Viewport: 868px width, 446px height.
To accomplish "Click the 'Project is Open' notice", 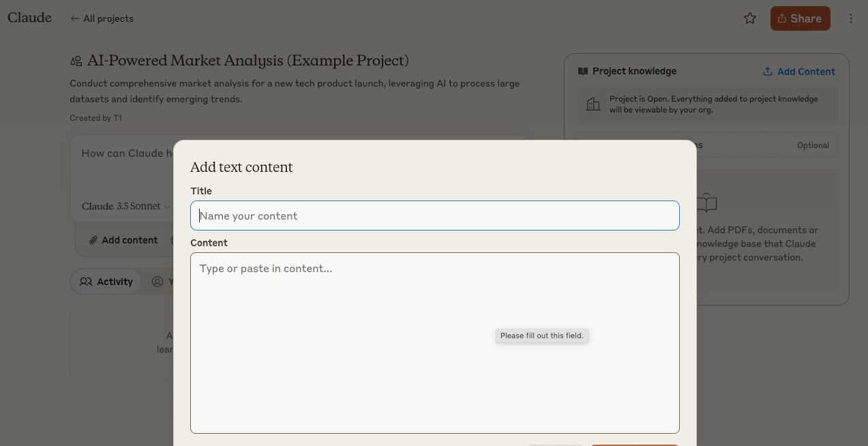I will (713, 104).
